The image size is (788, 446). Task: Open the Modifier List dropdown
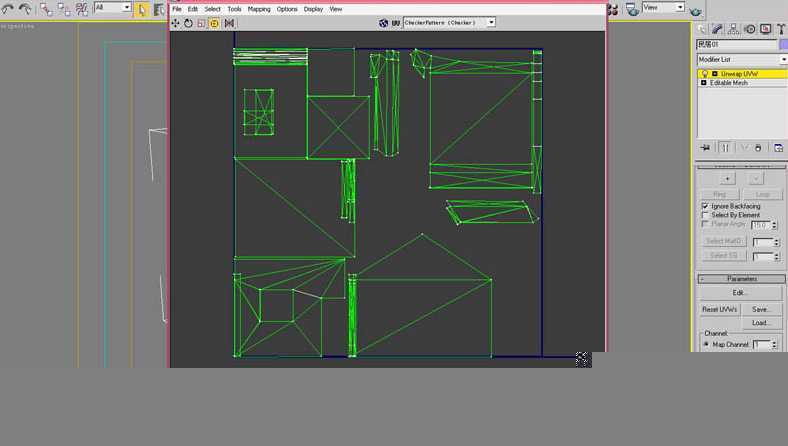(742, 60)
